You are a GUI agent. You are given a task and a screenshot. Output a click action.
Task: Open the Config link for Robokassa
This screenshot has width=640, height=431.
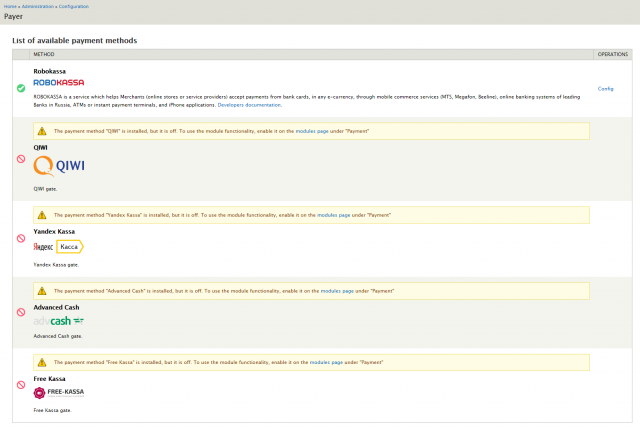[x=605, y=89]
